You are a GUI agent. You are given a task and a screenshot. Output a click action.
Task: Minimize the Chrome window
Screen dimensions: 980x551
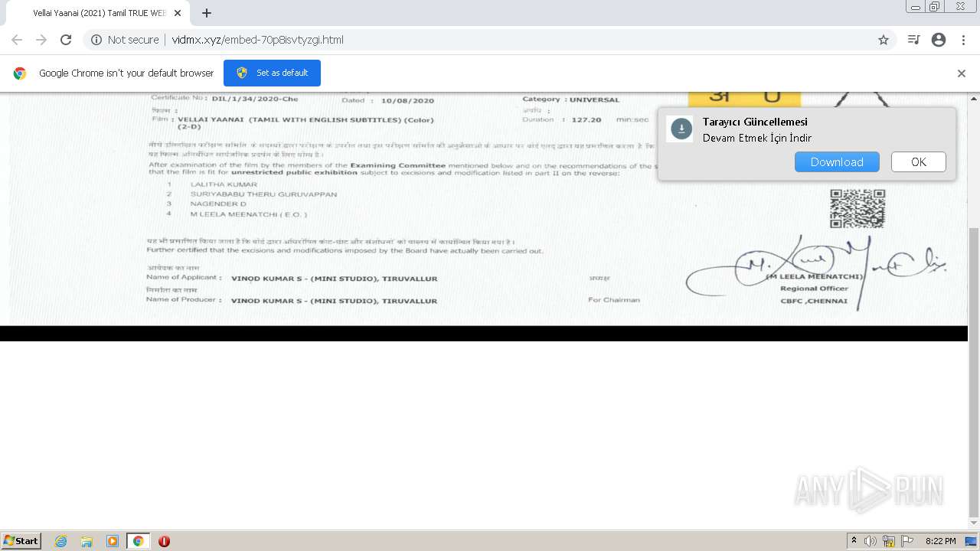pos(915,7)
